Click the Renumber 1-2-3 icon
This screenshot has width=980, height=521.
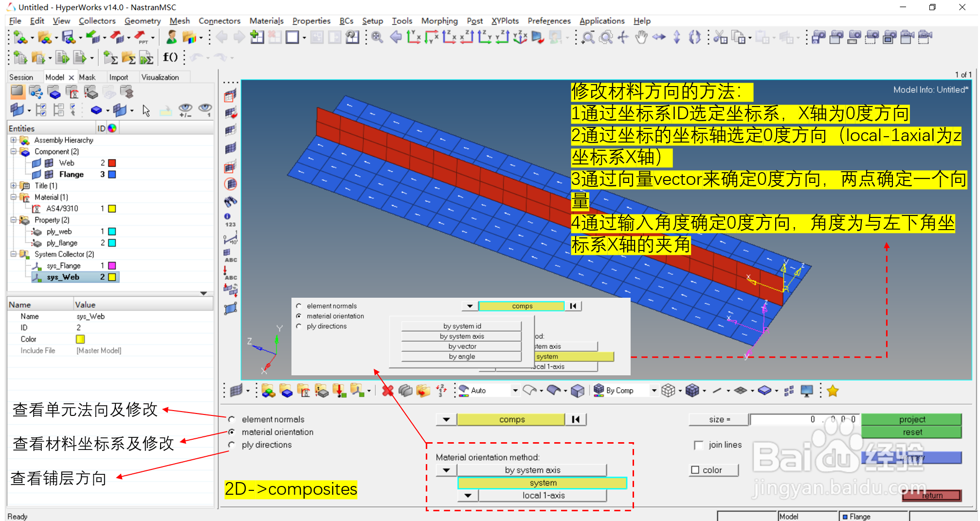coord(441,391)
